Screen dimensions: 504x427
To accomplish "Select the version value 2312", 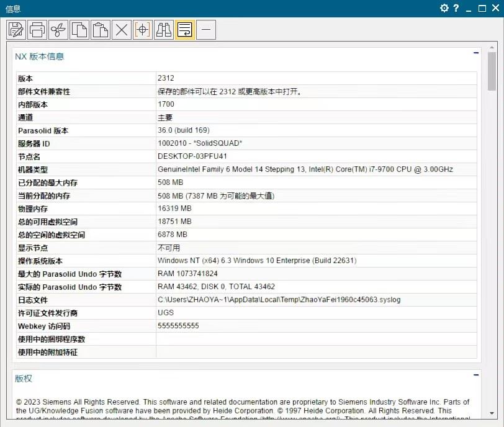I will [x=166, y=78].
